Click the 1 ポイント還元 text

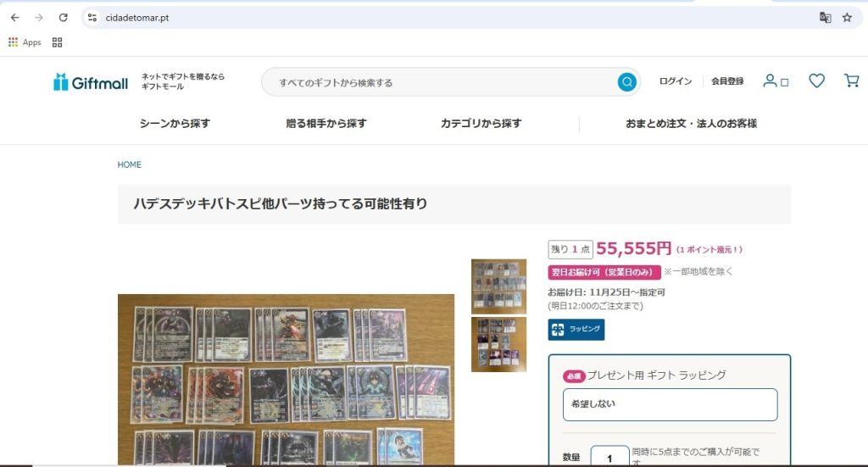pos(709,249)
